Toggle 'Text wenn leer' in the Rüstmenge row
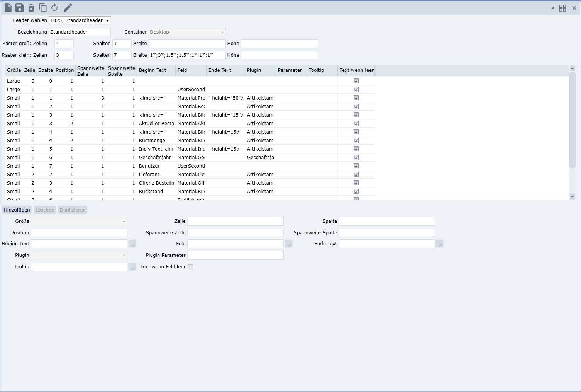 [356, 141]
